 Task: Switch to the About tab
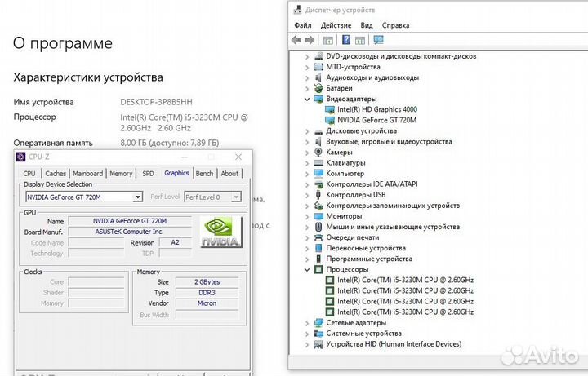tap(229, 174)
